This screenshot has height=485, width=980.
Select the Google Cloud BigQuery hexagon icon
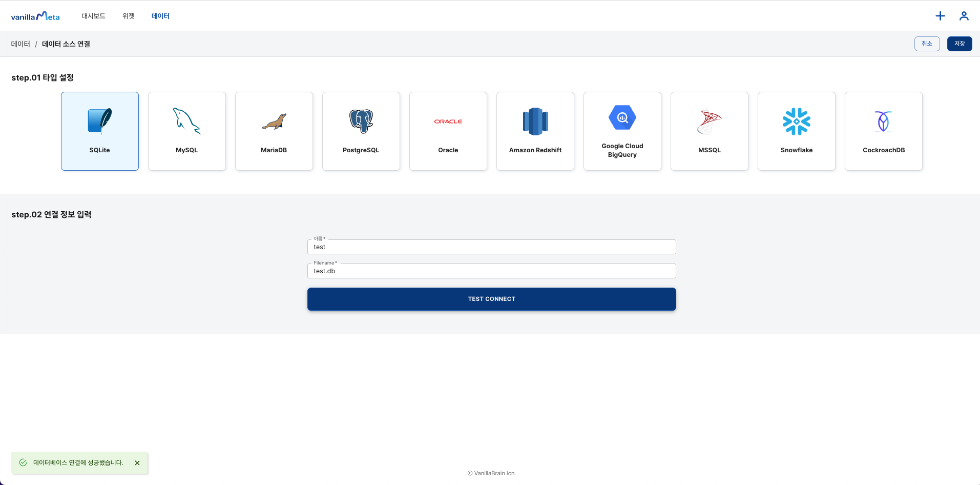point(622,117)
